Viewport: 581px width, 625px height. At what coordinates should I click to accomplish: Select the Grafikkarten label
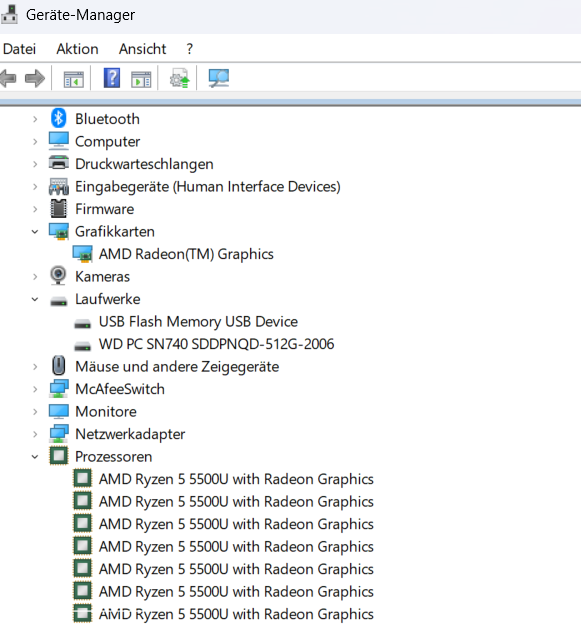[115, 232]
